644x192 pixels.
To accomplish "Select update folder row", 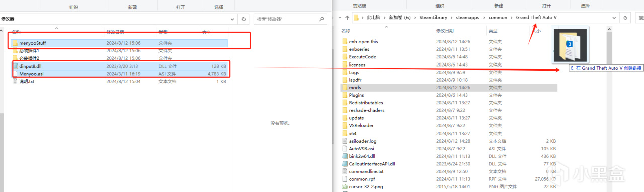I will click(x=449, y=118).
